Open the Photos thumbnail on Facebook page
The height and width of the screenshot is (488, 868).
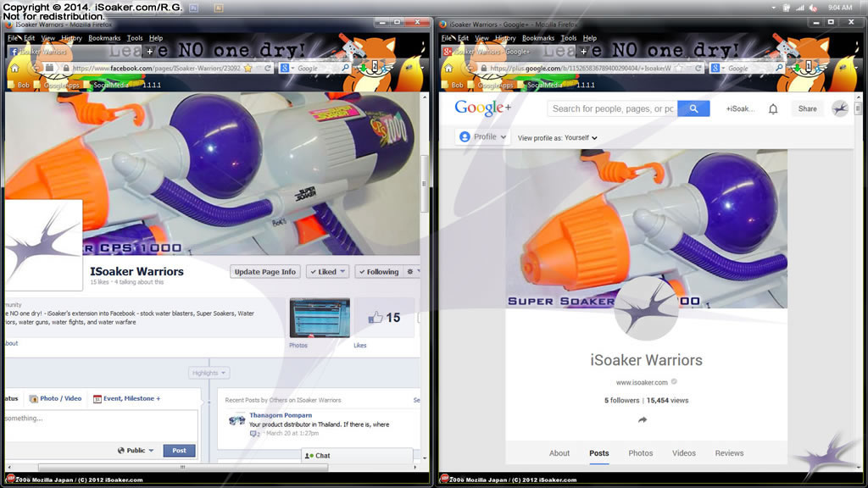[x=320, y=318]
